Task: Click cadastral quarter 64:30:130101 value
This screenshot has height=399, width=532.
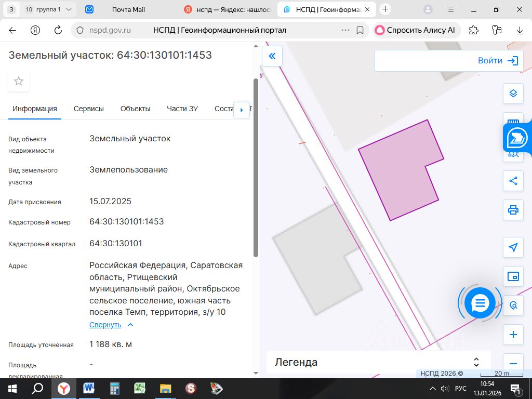Action: click(116, 244)
